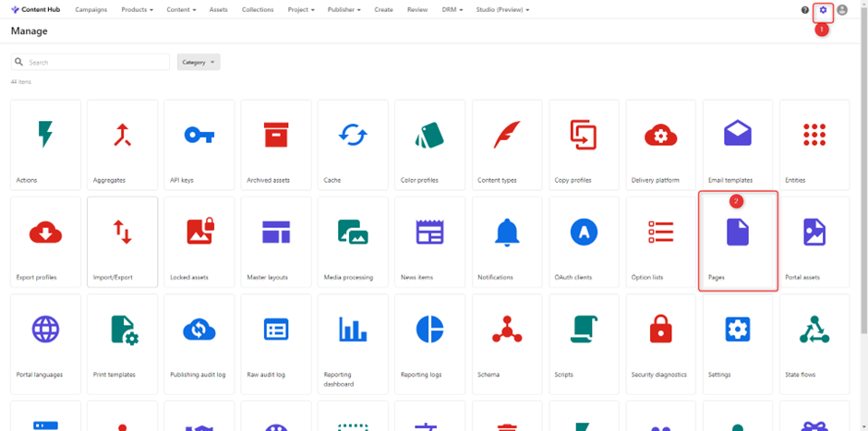Open the Cache refresh tile
This screenshot has width=868, height=431.
click(x=353, y=145)
